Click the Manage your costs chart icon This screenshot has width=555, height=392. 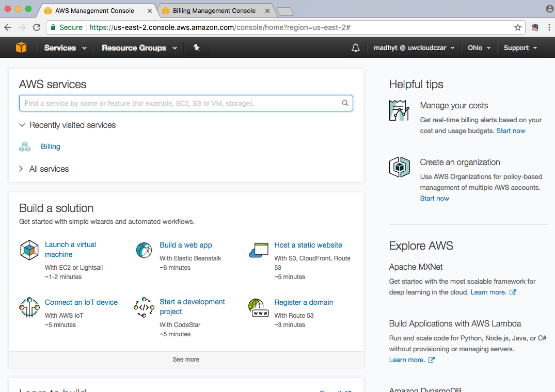(x=399, y=110)
